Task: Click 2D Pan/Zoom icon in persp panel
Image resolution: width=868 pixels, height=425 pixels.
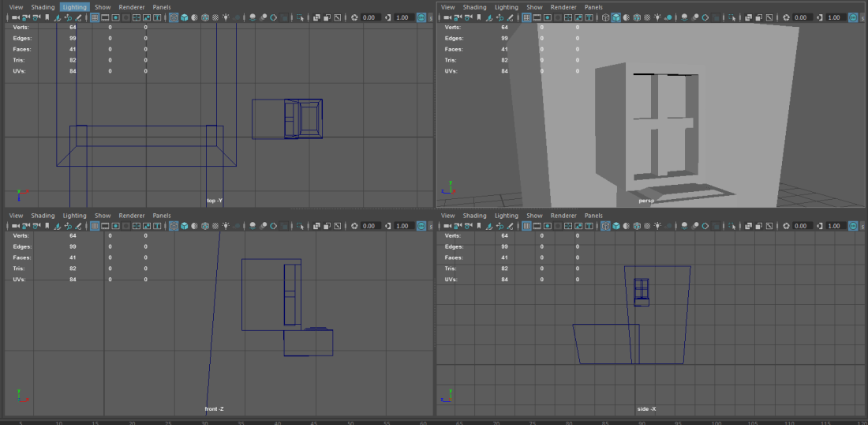Action: click(499, 17)
